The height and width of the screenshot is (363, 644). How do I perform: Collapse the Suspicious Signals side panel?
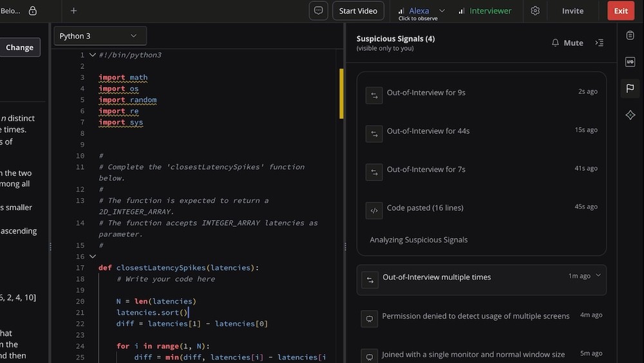[599, 43]
